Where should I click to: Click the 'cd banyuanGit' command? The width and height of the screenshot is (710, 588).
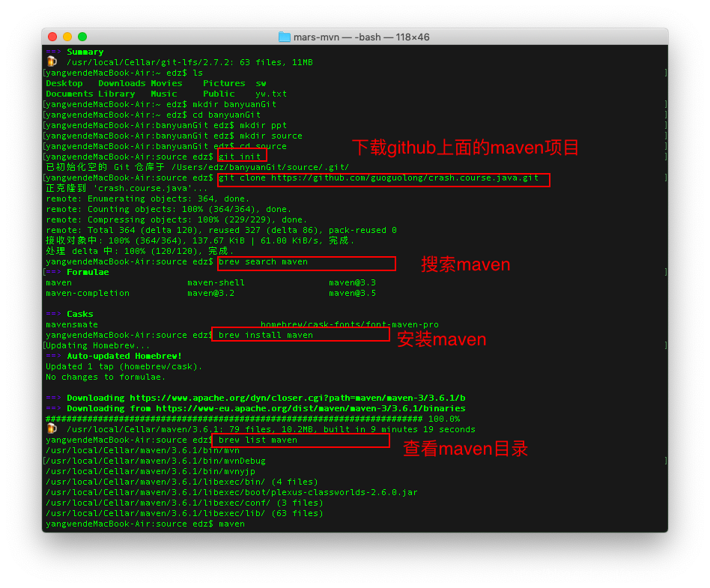pos(226,115)
